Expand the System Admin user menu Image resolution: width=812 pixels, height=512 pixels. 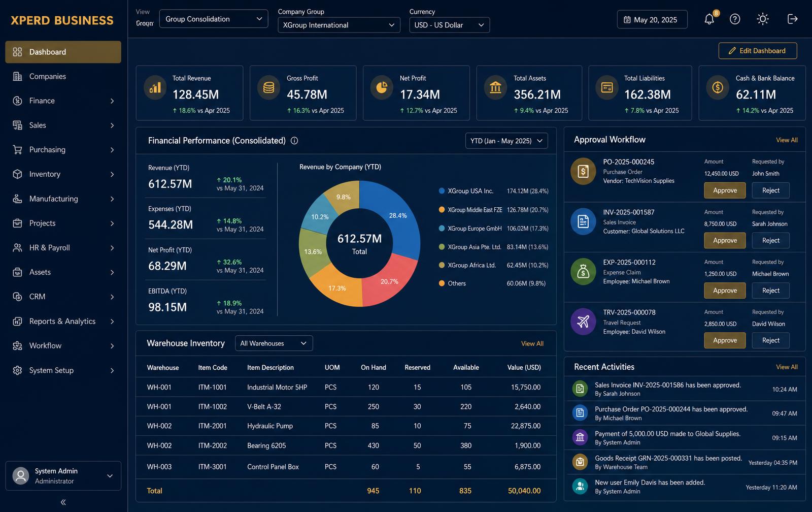pos(110,476)
